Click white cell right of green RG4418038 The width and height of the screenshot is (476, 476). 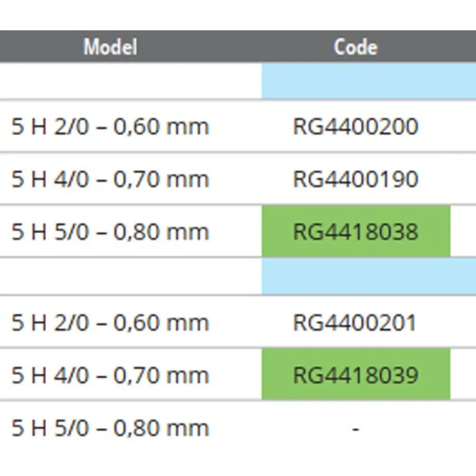(x=463, y=232)
